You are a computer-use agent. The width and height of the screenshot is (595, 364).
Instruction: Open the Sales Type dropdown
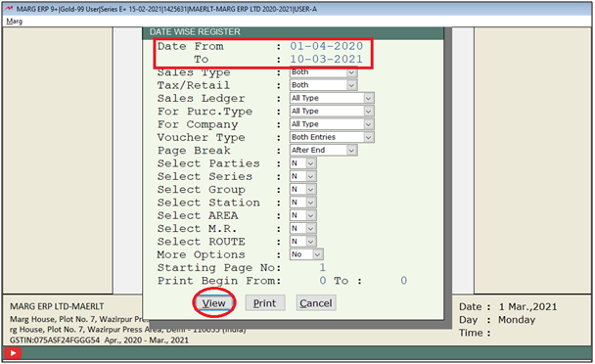(323, 72)
